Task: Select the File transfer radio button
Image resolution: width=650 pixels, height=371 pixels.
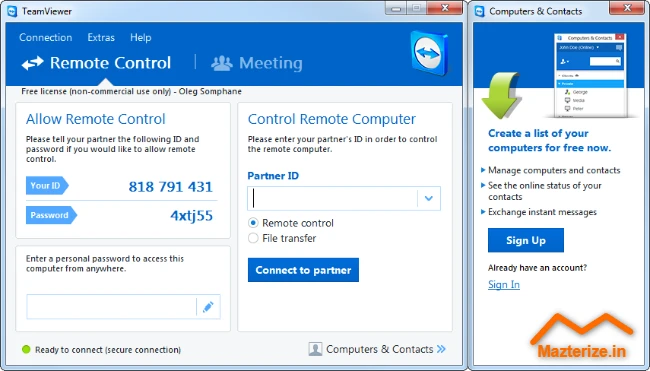Action: pyautogui.click(x=253, y=238)
